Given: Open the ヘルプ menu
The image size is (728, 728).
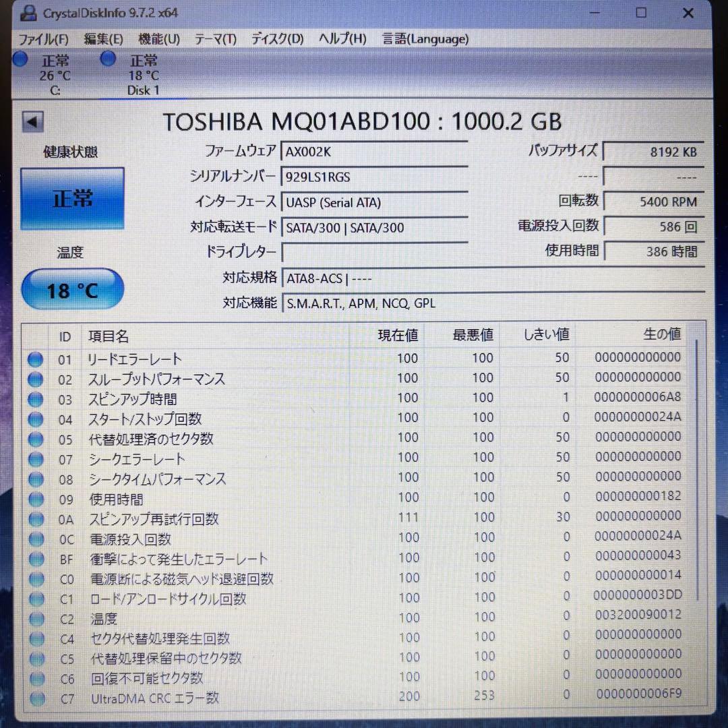Looking at the screenshot, I should click(342, 39).
